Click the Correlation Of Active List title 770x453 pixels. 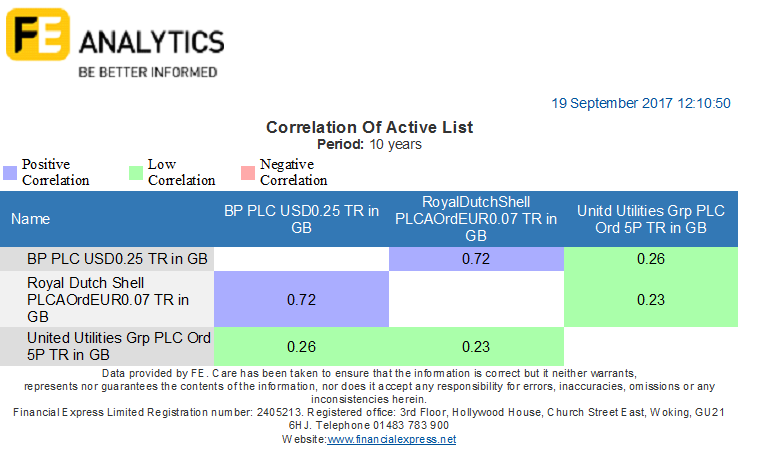coord(369,127)
